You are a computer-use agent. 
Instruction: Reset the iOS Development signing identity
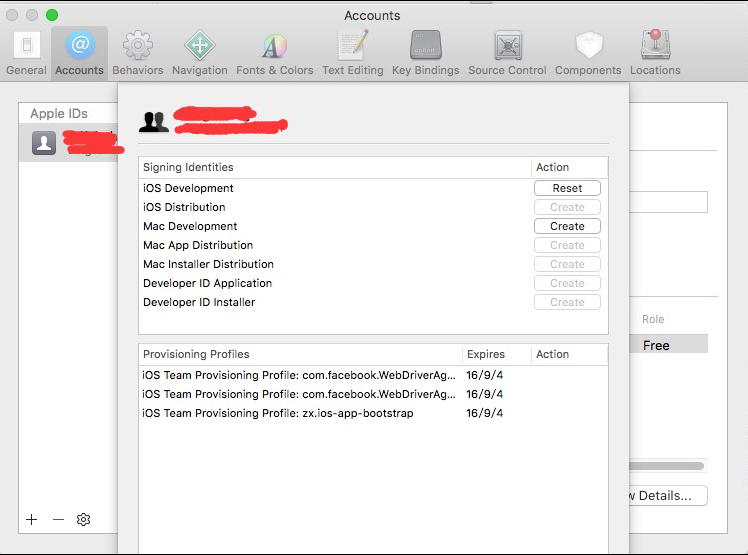coord(567,188)
